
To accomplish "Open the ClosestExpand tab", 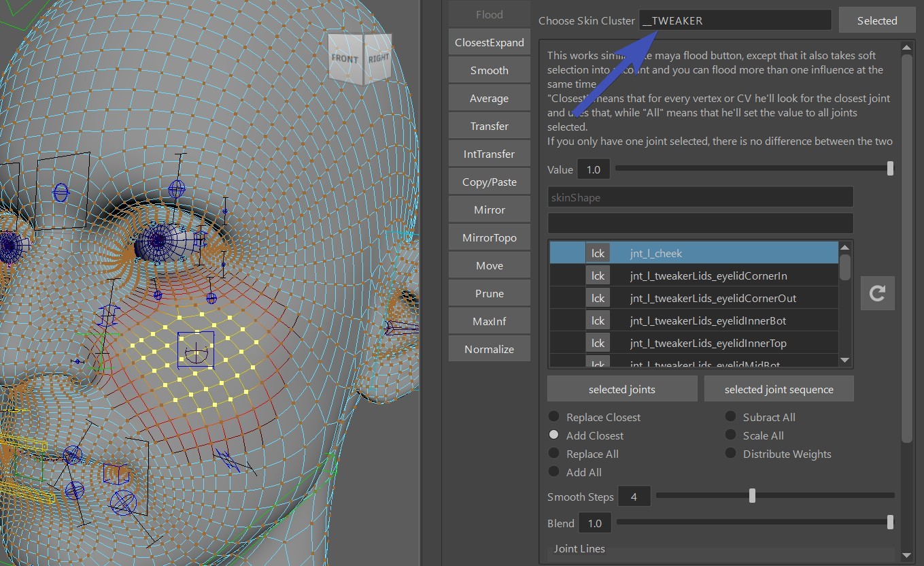I will tap(489, 42).
